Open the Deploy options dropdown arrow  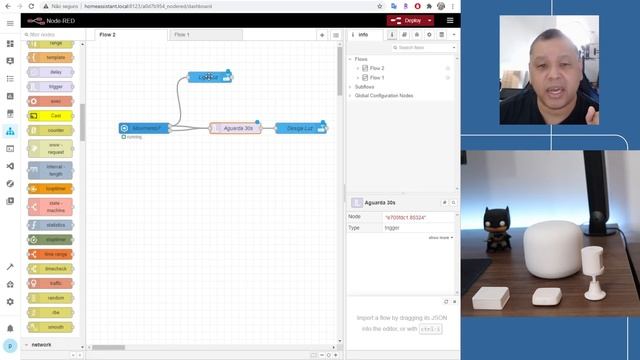(x=430, y=20)
